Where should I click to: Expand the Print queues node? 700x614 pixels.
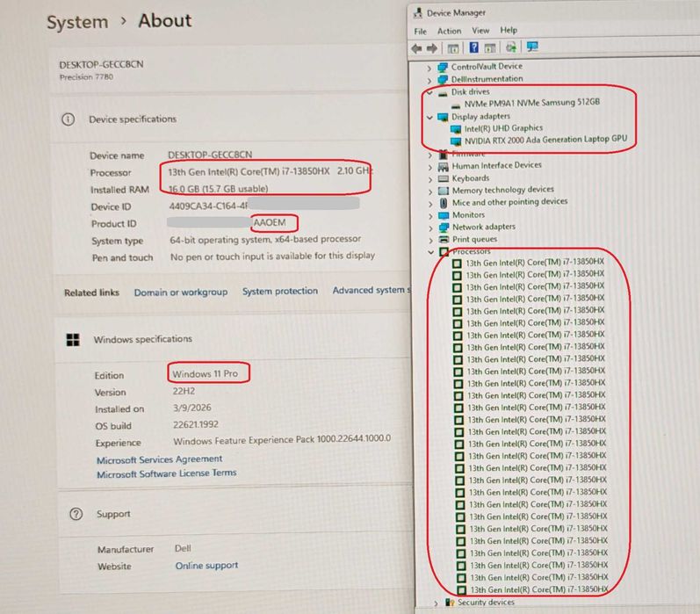coord(431,240)
